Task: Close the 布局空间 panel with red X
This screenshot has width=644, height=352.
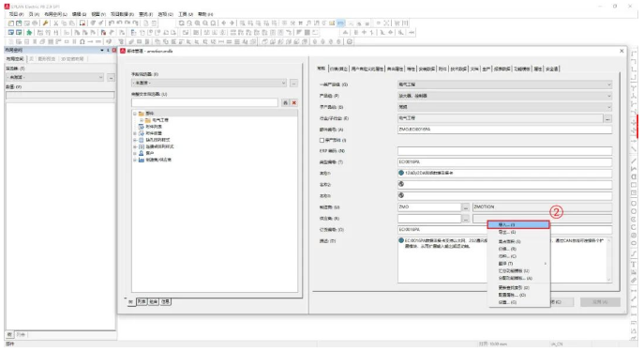Action: coord(114,50)
